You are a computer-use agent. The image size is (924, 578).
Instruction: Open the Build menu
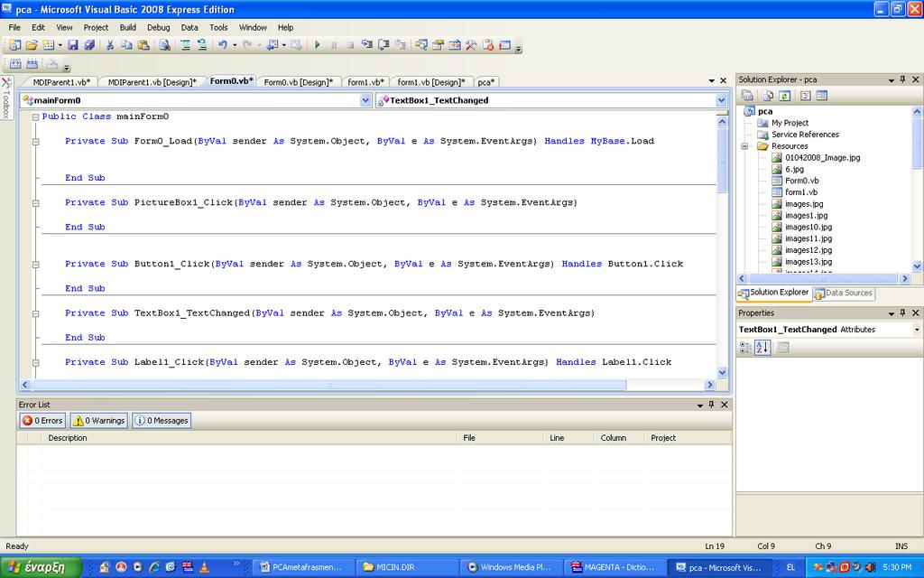[x=128, y=27]
